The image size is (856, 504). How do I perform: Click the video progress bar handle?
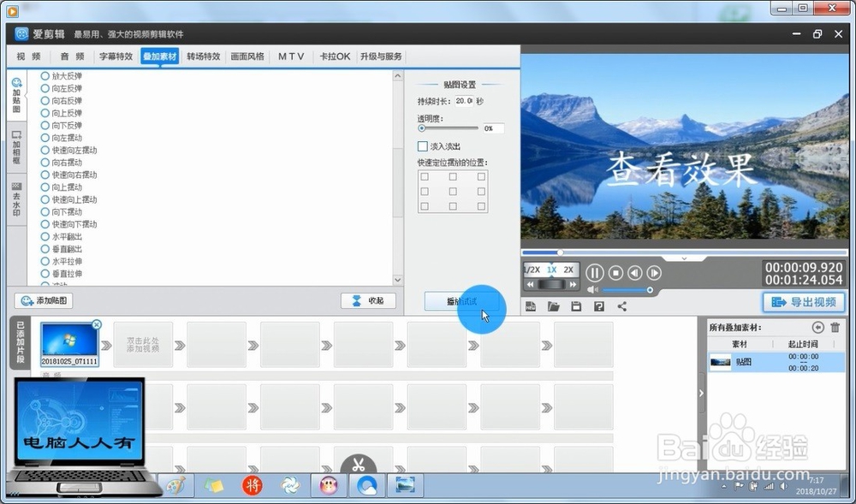click(560, 252)
